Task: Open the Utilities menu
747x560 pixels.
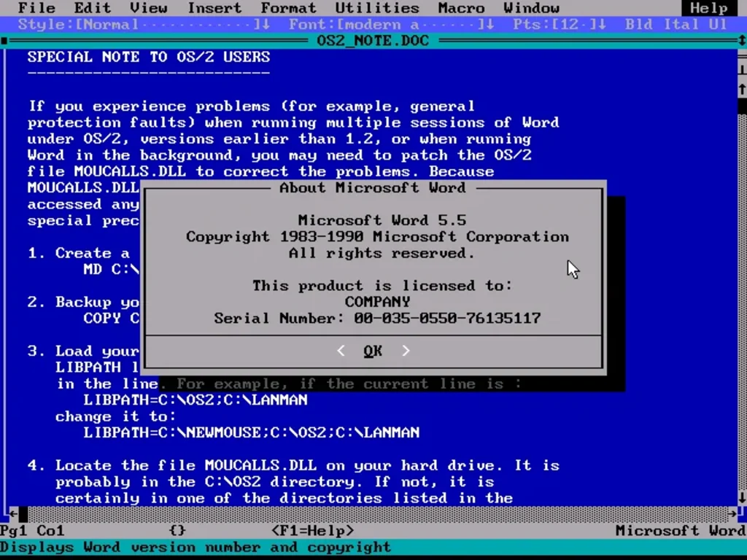Action: coord(376,8)
